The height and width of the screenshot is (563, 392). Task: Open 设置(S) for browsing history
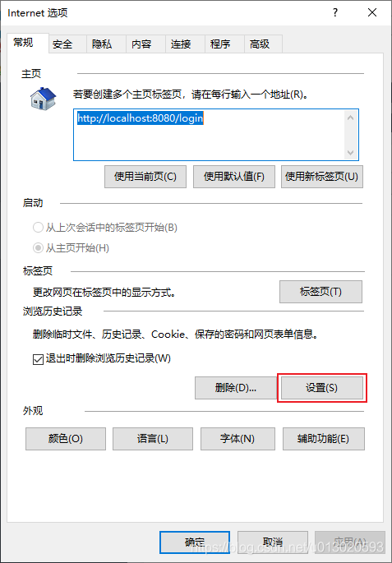click(x=321, y=388)
